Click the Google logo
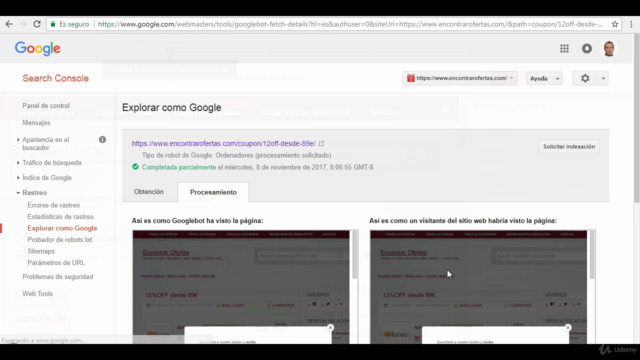640x360 pixels. click(x=38, y=48)
